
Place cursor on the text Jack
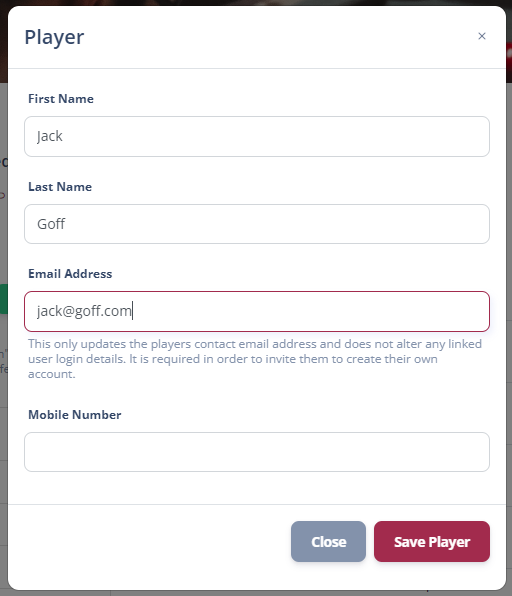coord(50,136)
